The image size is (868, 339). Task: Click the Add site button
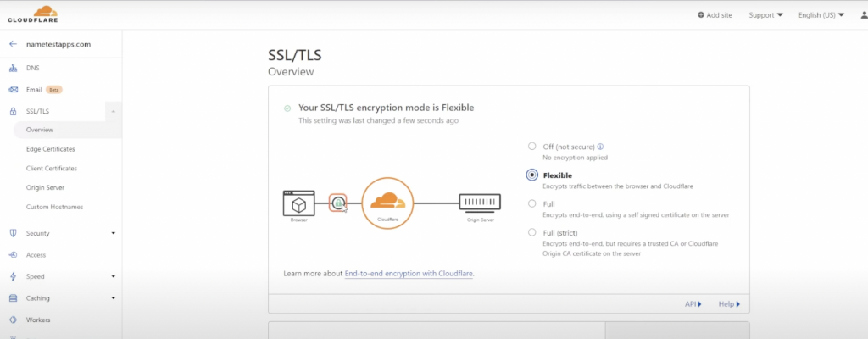click(x=715, y=15)
